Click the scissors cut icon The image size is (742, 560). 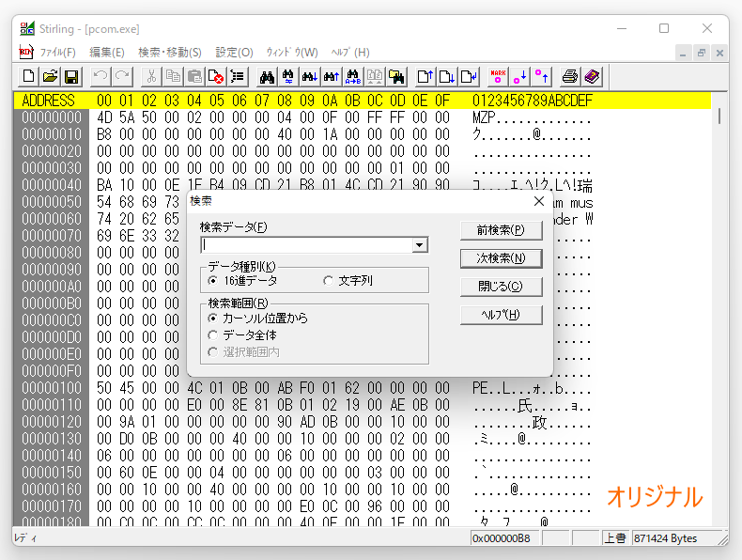(151, 77)
